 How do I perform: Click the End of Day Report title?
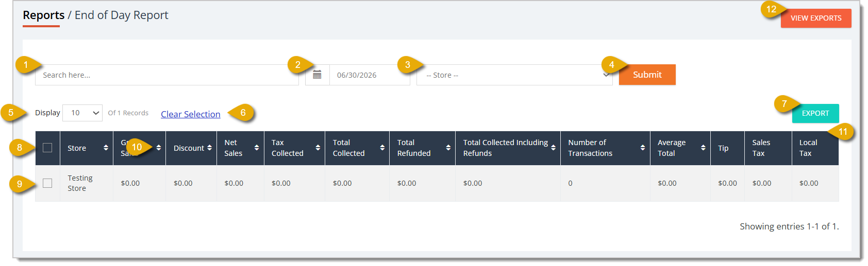[122, 15]
